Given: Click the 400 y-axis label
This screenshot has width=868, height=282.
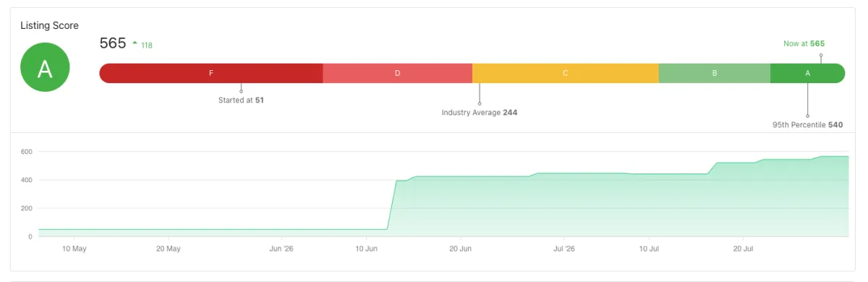Looking at the screenshot, I should [x=27, y=180].
